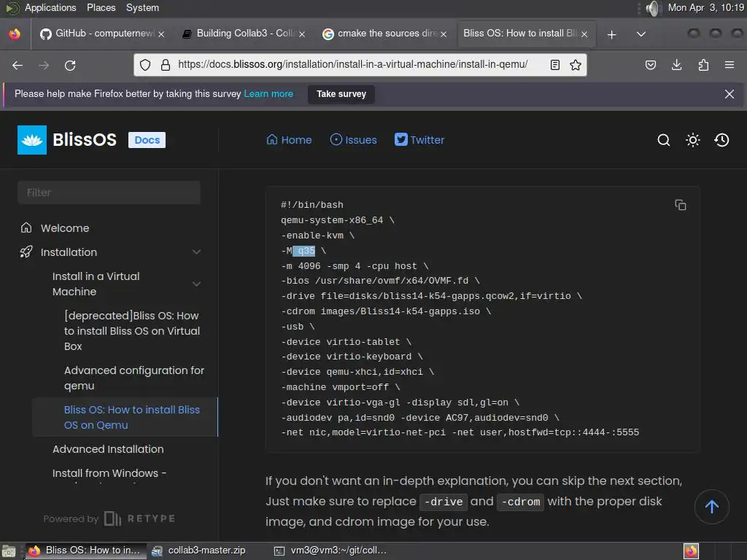Open the Twitter navigation link
This screenshot has height=560, width=747.
pyautogui.click(x=419, y=140)
